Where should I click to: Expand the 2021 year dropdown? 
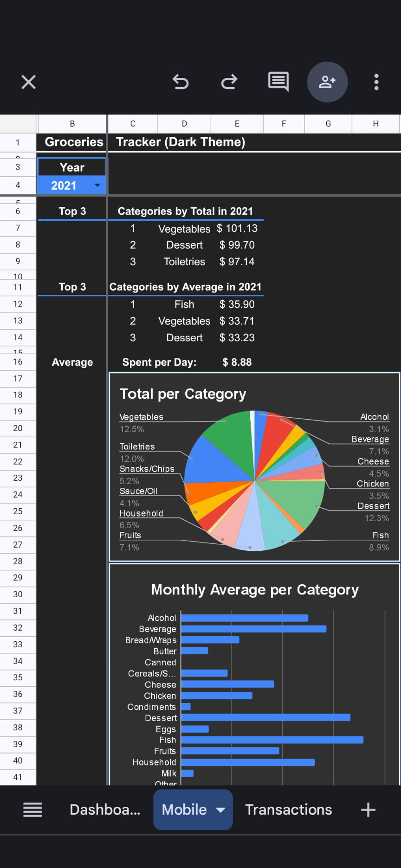(x=97, y=185)
